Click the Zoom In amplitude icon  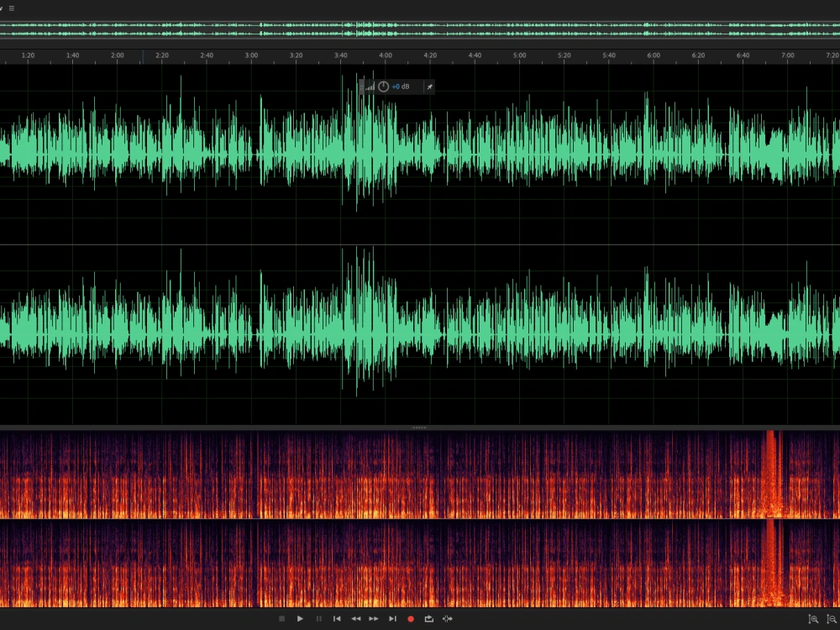pos(813,619)
